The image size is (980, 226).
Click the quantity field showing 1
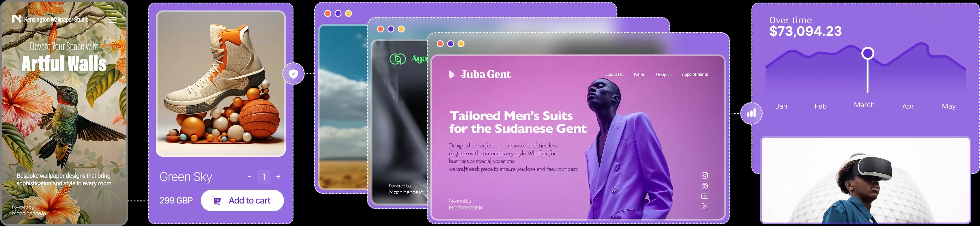coord(264,177)
